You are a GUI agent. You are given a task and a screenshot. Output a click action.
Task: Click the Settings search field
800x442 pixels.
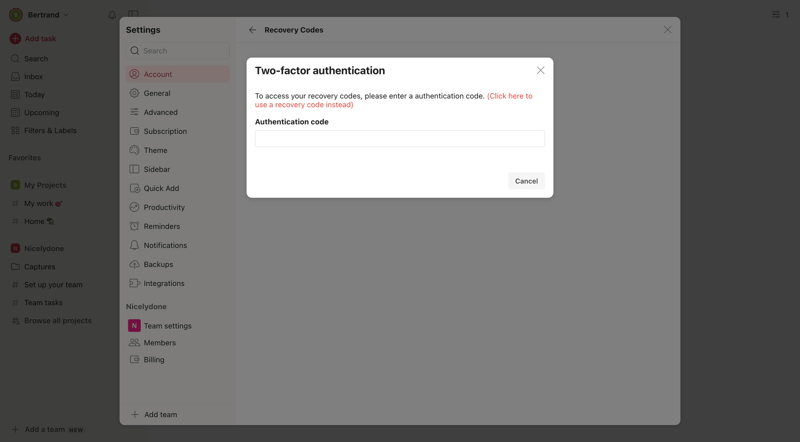[x=178, y=51]
